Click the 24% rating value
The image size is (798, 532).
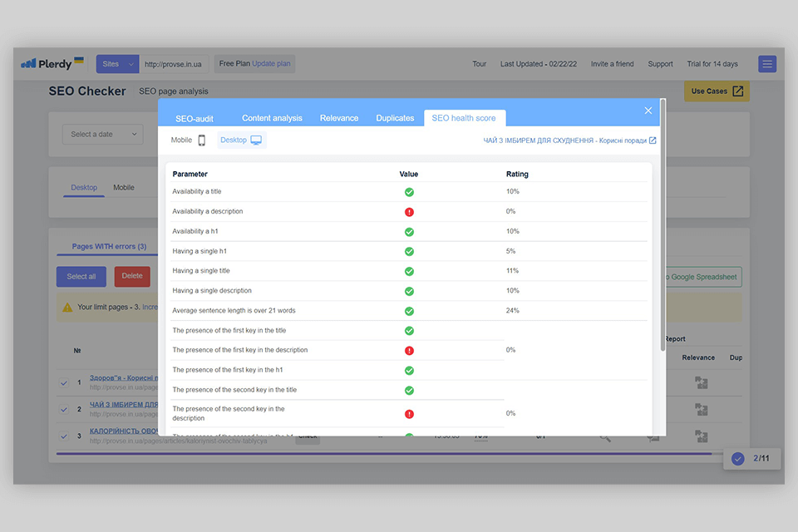(513, 311)
